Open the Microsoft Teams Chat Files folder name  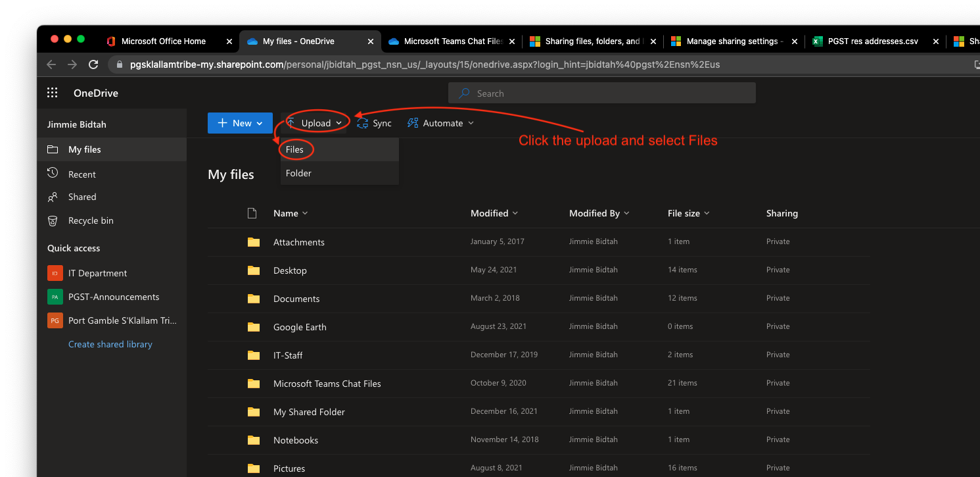tap(327, 384)
